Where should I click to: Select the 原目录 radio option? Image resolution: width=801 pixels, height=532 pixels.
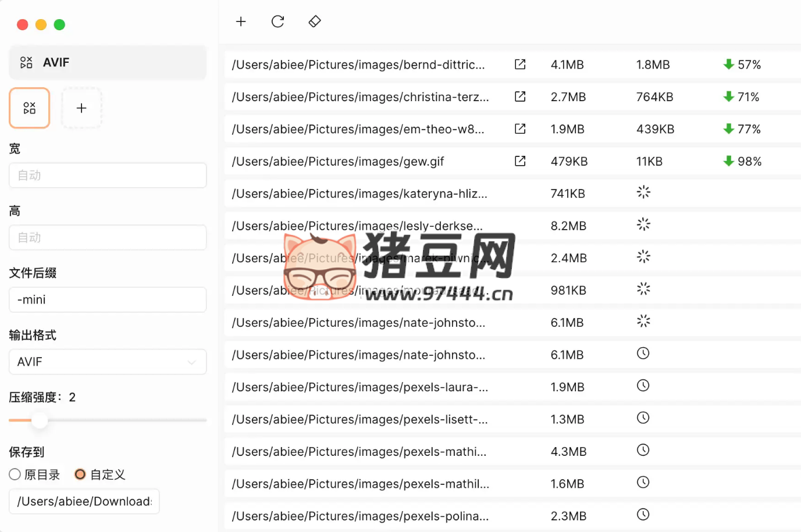tap(15, 474)
